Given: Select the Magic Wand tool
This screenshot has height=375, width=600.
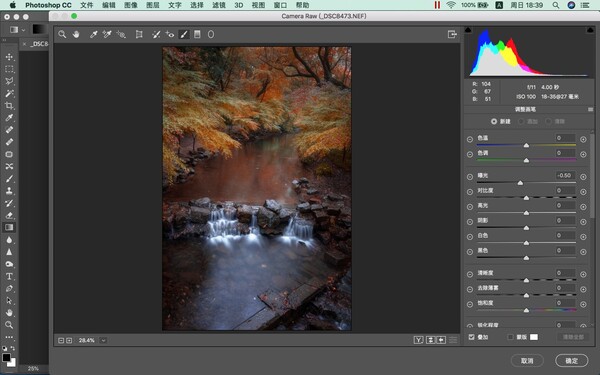Looking at the screenshot, I should (x=9, y=93).
